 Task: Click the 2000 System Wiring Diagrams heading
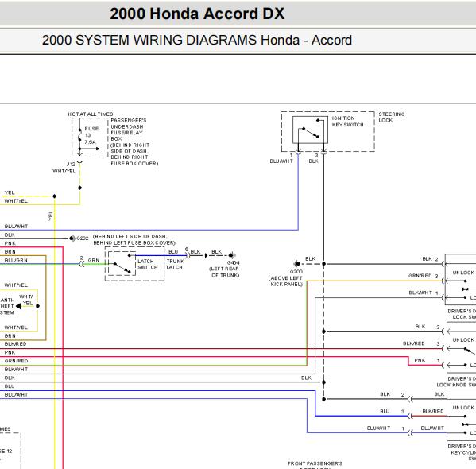point(197,40)
